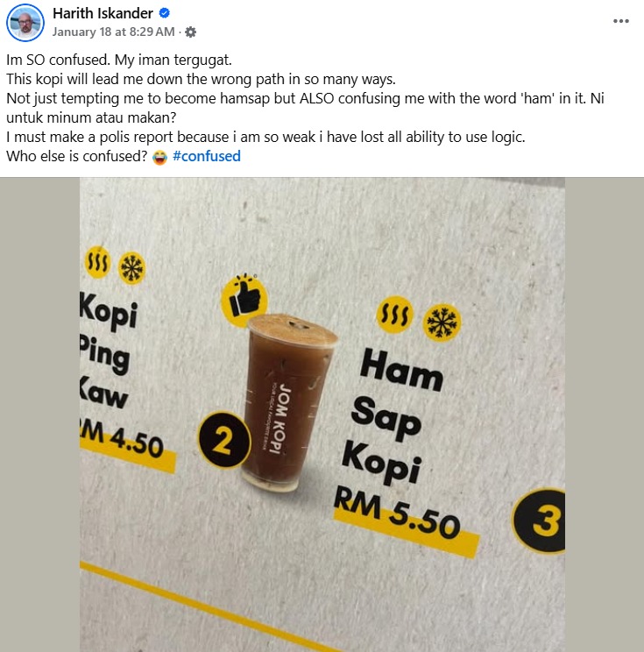Screen dimensions: 644x652
Task: Click the post audience gear icon
Action: click(190, 32)
